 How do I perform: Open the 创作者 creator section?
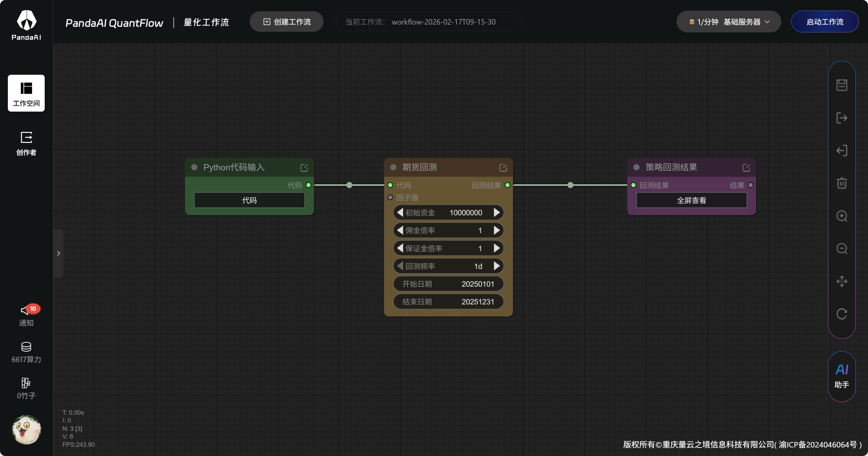coord(26,144)
